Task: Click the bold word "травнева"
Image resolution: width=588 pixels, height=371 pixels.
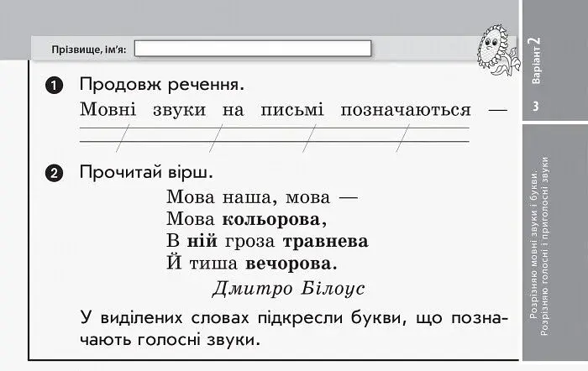Action: [326, 242]
